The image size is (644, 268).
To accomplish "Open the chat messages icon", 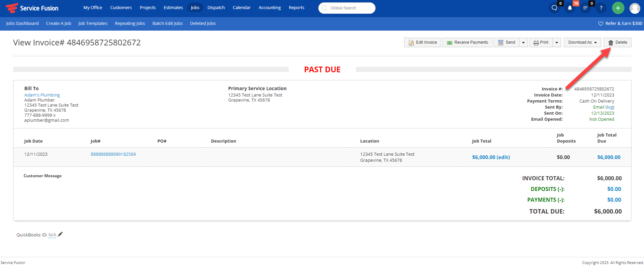I will tap(554, 8).
